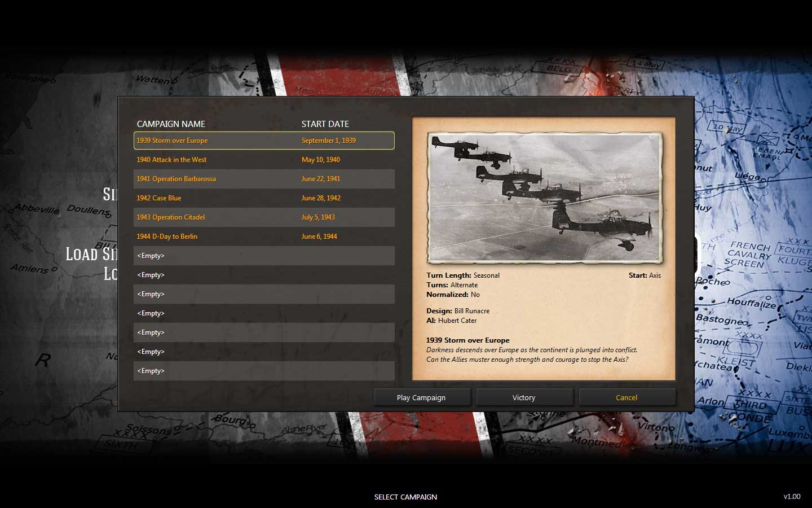Click the bold 1939 Storm over Europe description title

(x=468, y=340)
